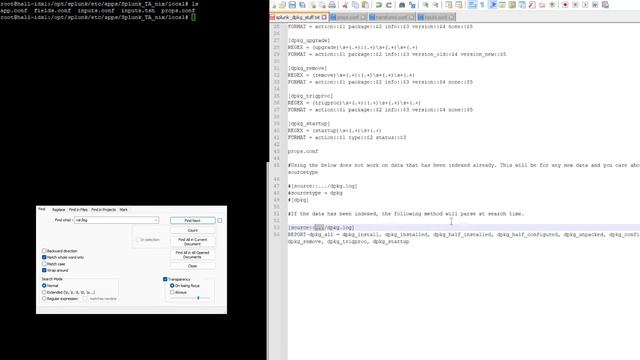Switch to the Mark tab

(x=123, y=209)
